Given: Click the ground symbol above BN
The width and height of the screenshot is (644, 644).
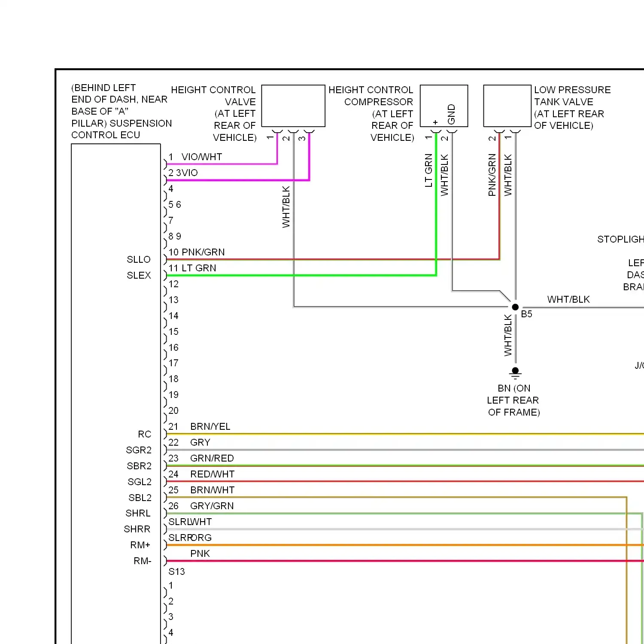Looking at the screenshot, I should point(516,373).
